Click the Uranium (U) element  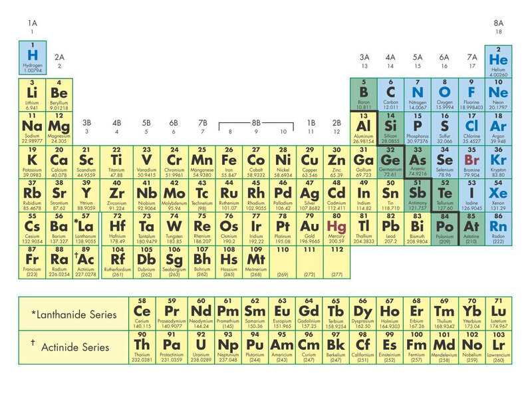201,347
